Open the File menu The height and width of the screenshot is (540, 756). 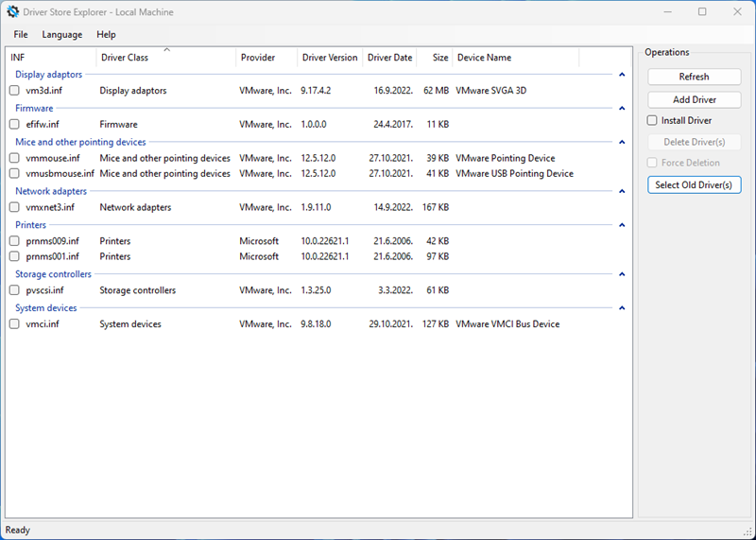click(x=21, y=35)
